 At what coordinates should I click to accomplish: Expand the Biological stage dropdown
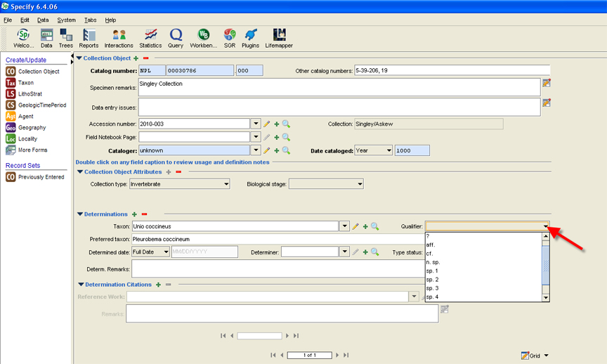tap(359, 184)
